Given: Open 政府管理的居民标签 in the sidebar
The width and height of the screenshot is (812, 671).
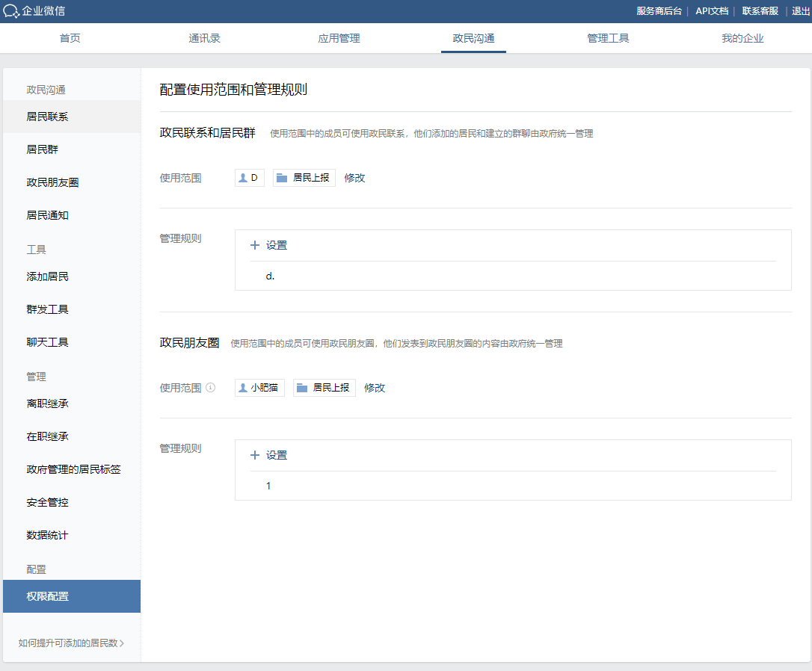Looking at the screenshot, I should [x=72, y=469].
